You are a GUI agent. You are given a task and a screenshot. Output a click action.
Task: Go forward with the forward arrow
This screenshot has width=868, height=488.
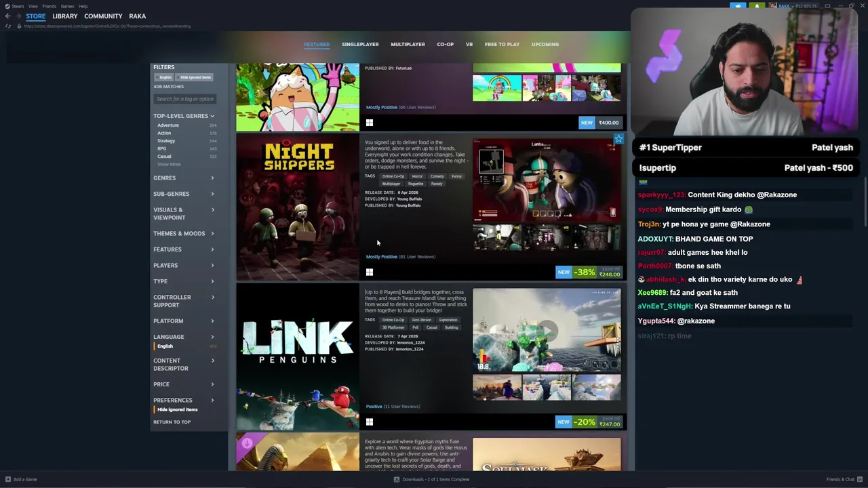18,16
